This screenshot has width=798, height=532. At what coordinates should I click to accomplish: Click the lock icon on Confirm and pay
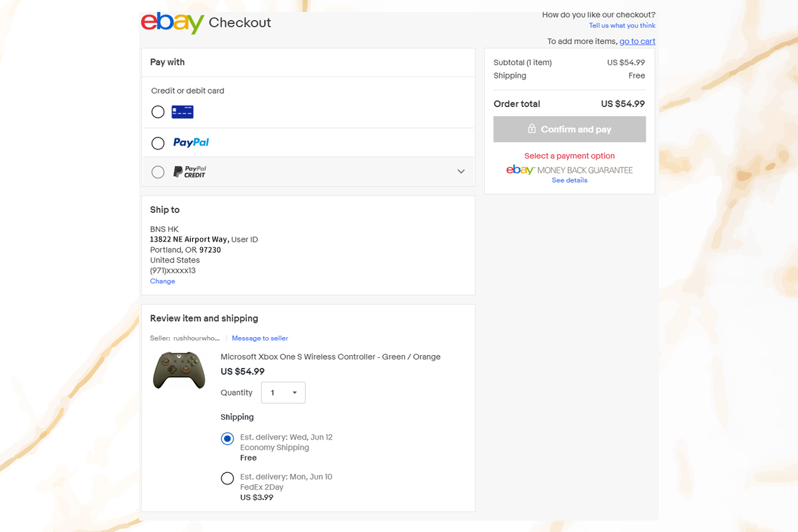pyautogui.click(x=532, y=129)
